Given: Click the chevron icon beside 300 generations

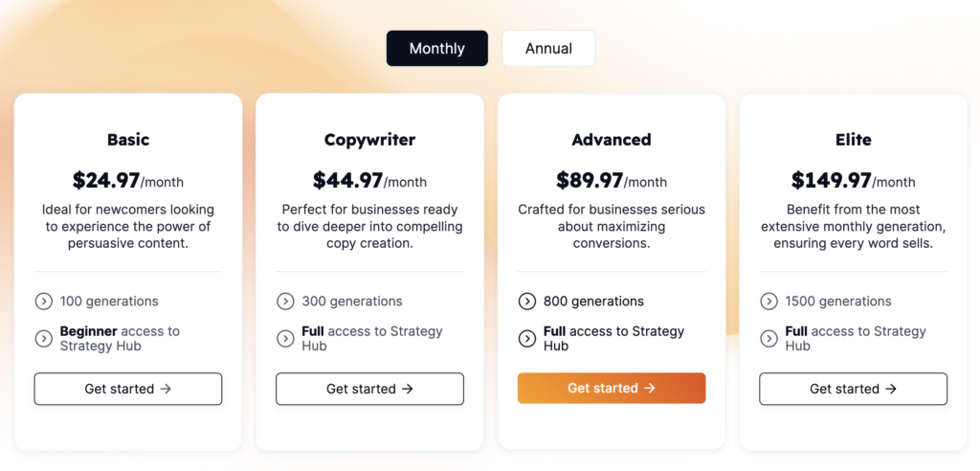Looking at the screenshot, I should (x=285, y=302).
